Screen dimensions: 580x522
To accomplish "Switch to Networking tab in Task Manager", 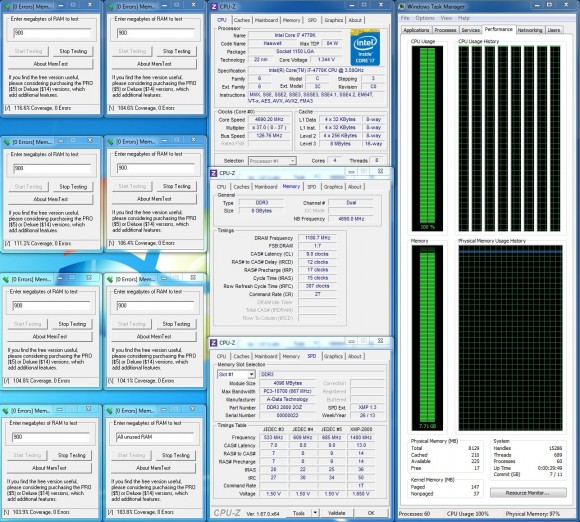I will (530, 30).
